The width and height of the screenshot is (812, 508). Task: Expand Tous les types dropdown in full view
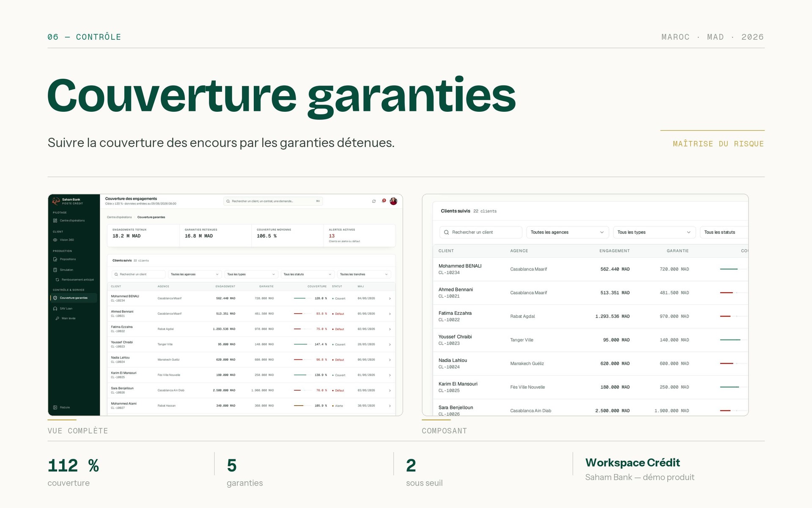[x=251, y=274]
